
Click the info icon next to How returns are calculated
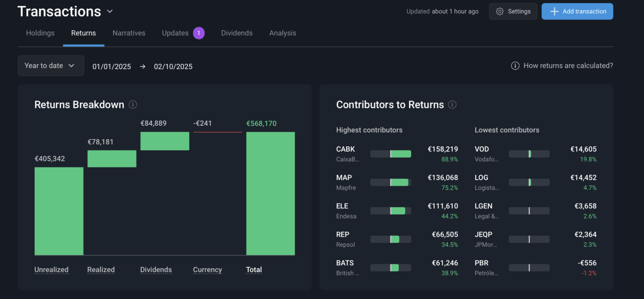click(x=515, y=66)
